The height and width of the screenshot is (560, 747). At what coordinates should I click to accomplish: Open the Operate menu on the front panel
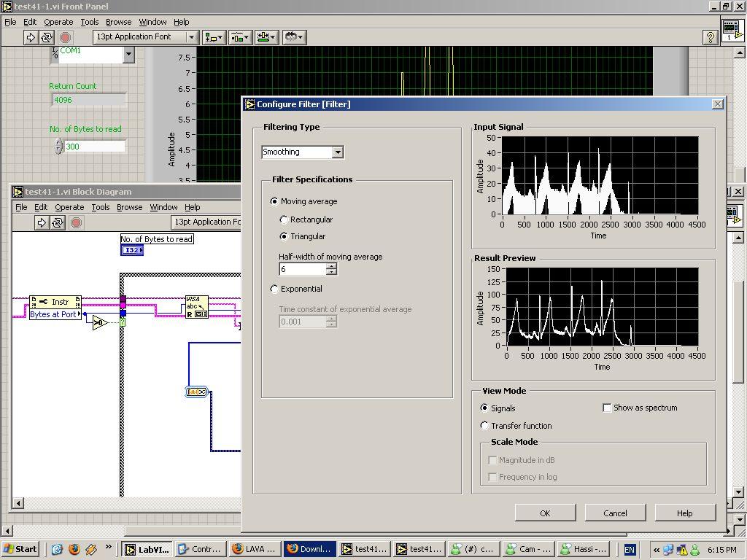pos(58,21)
